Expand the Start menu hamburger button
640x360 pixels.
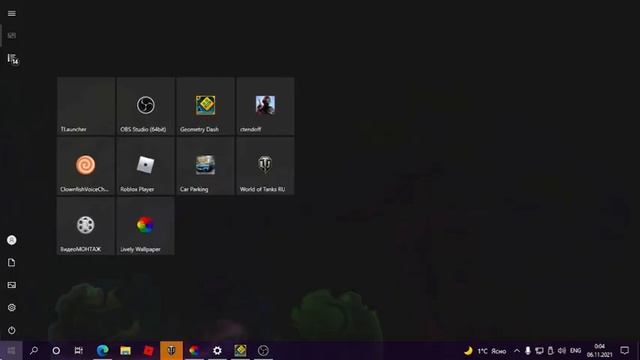tap(11, 13)
